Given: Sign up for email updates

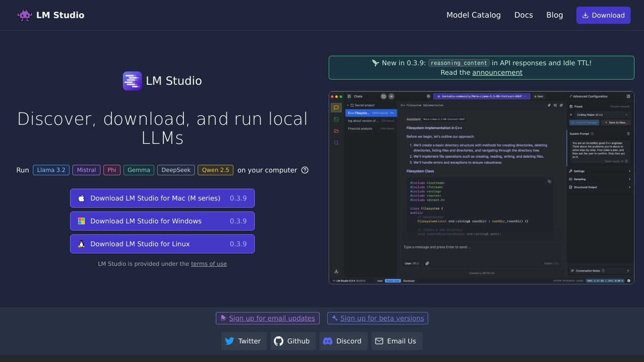Looking at the screenshot, I should [272, 318].
